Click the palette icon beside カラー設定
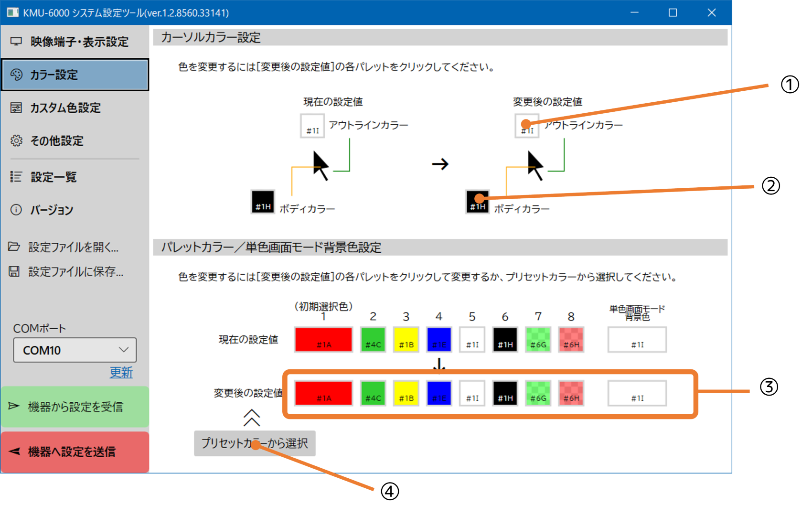Image resolution: width=812 pixels, height=516 pixels. click(x=16, y=75)
